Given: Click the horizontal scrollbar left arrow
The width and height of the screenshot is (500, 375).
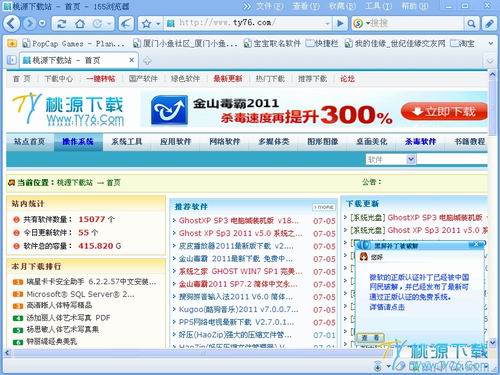Looking at the screenshot, I should 8,352.
